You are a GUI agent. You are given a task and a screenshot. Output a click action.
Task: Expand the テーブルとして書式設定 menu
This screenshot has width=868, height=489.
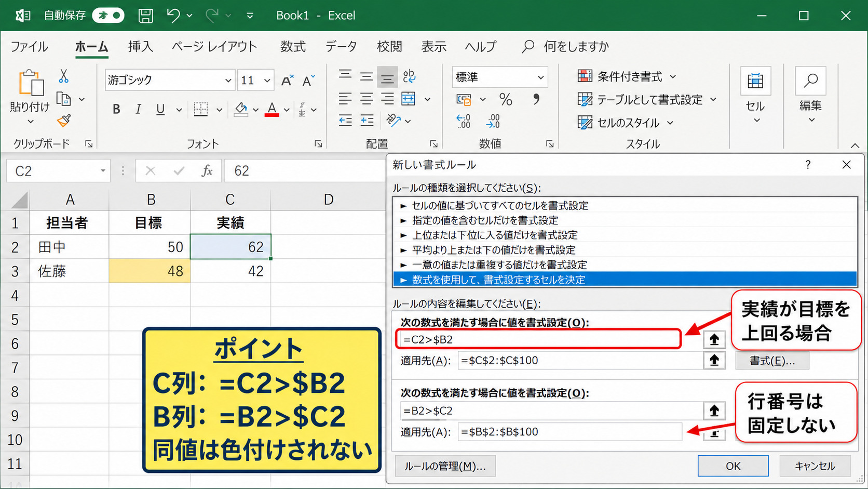(713, 99)
